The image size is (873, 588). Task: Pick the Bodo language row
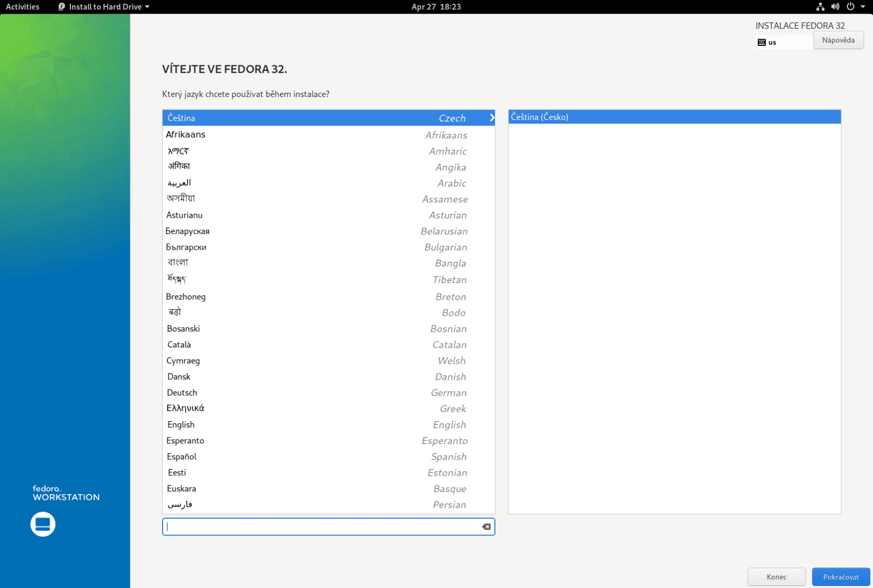coord(328,313)
